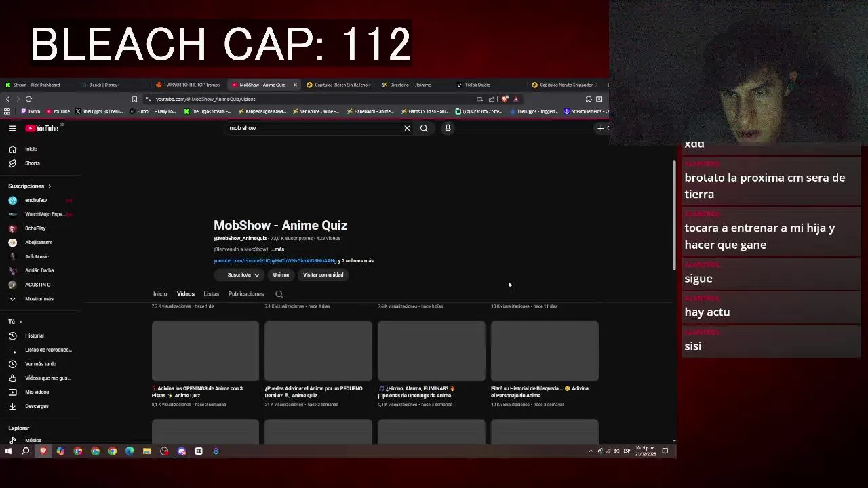This screenshot has height=488, width=868.
Task: Open '¿Himno, Alarma, ELIMINAR?' video title
Action: click(416, 392)
